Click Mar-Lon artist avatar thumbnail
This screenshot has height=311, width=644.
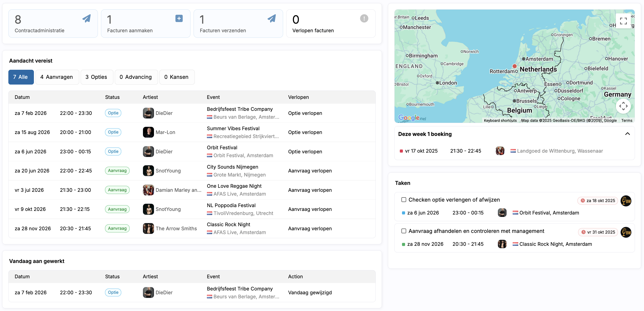point(148,132)
